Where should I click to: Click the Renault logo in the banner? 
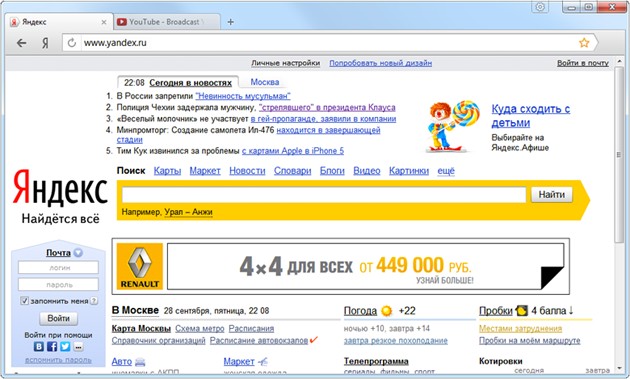[x=139, y=266]
